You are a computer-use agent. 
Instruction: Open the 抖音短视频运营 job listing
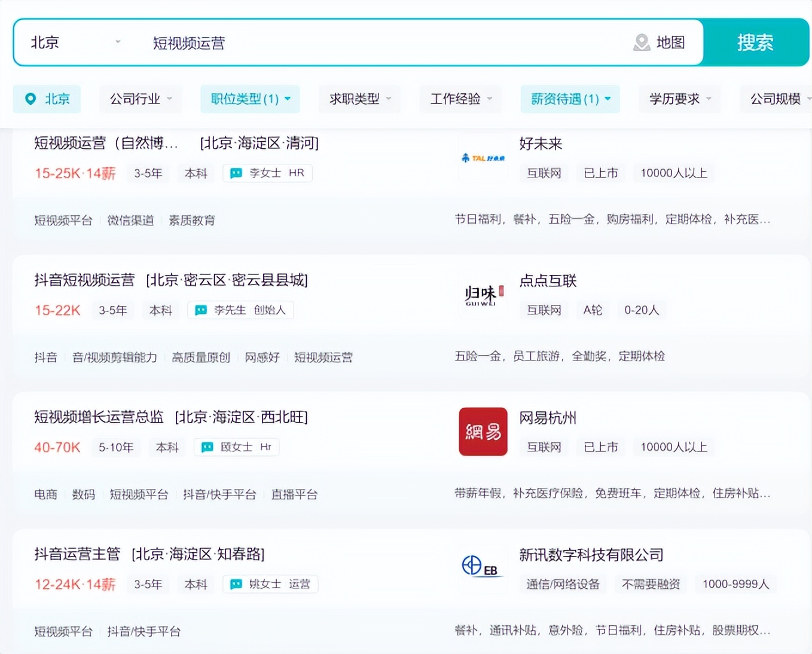(x=84, y=280)
